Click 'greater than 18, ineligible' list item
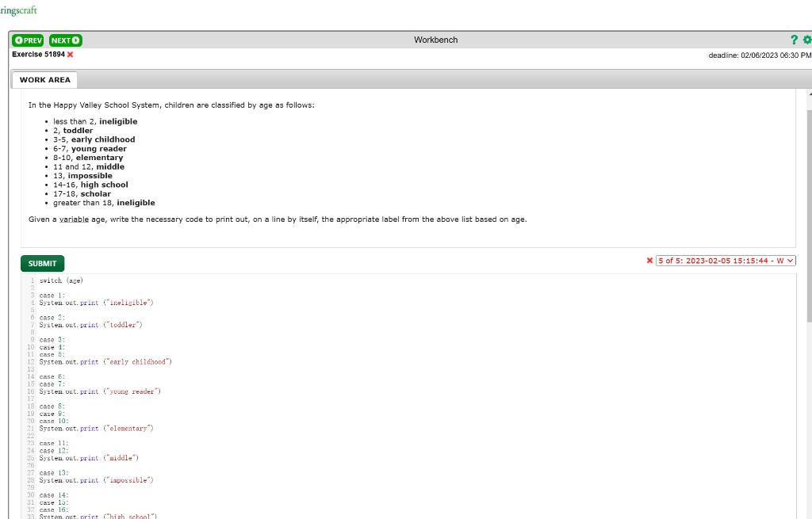The height and width of the screenshot is (519, 812). pyautogui.click(x=104, y=203)
